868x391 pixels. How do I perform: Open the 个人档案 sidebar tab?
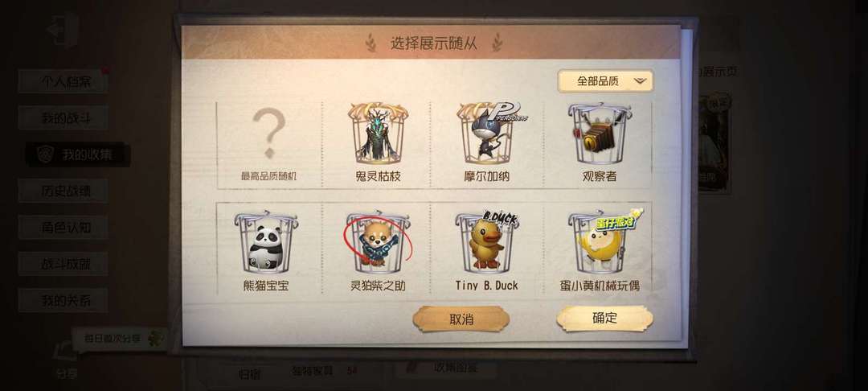(63, 81)
